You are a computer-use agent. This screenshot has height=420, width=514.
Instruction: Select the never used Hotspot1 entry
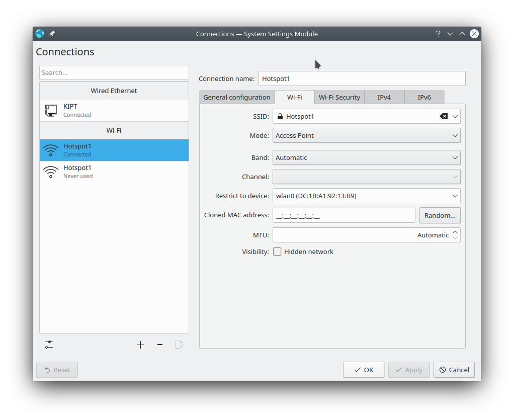[x=114, y=172]
